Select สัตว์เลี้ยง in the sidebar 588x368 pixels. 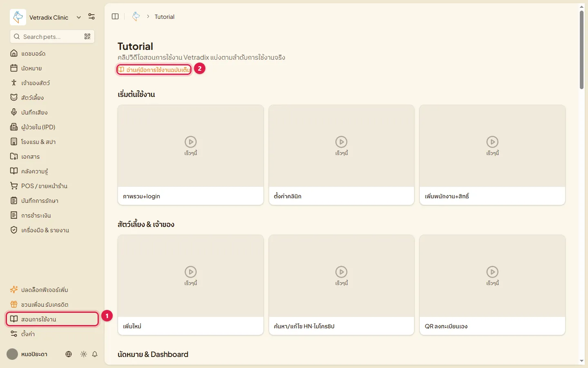point(52,98)
